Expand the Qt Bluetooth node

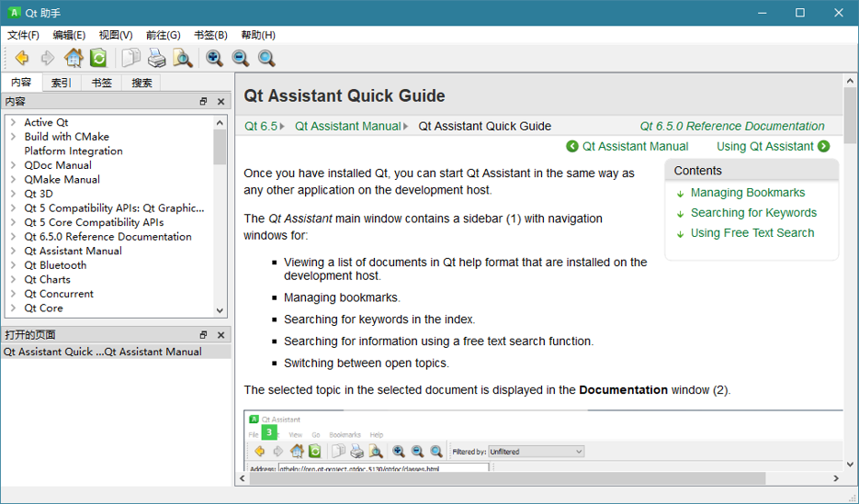[x=13, y=265]
